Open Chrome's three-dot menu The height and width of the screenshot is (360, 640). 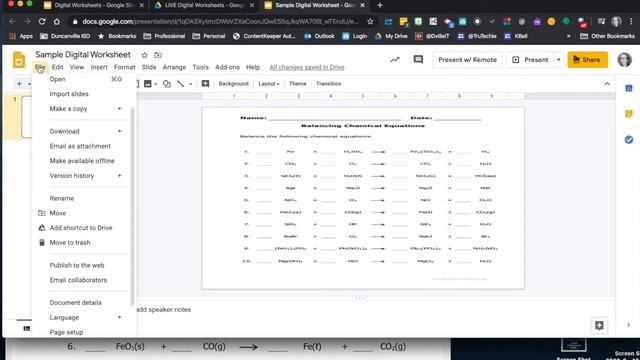point(631,21)
